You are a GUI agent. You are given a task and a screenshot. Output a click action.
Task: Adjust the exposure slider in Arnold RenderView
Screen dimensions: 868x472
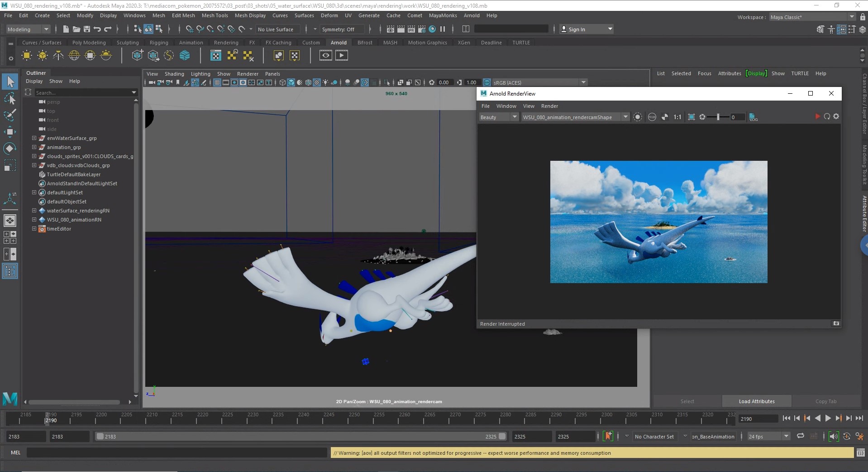click(x=718, y=117)
